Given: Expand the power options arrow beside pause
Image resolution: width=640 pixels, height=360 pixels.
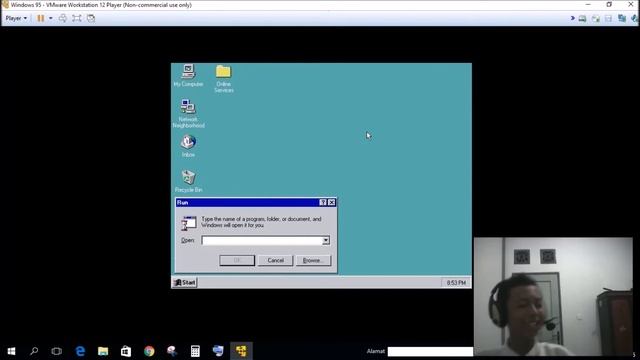Looking at the screenshot, I should 51,18.
